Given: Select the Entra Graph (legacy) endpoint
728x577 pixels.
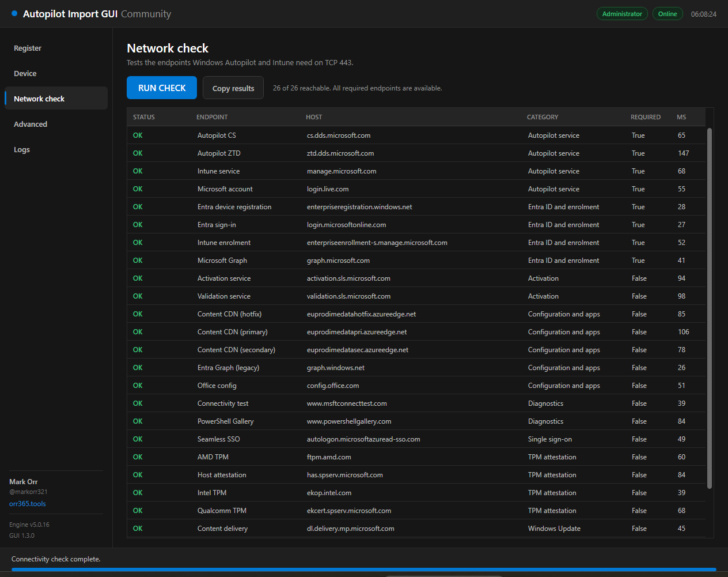Looking at the screenshot, I should [228, 368].
